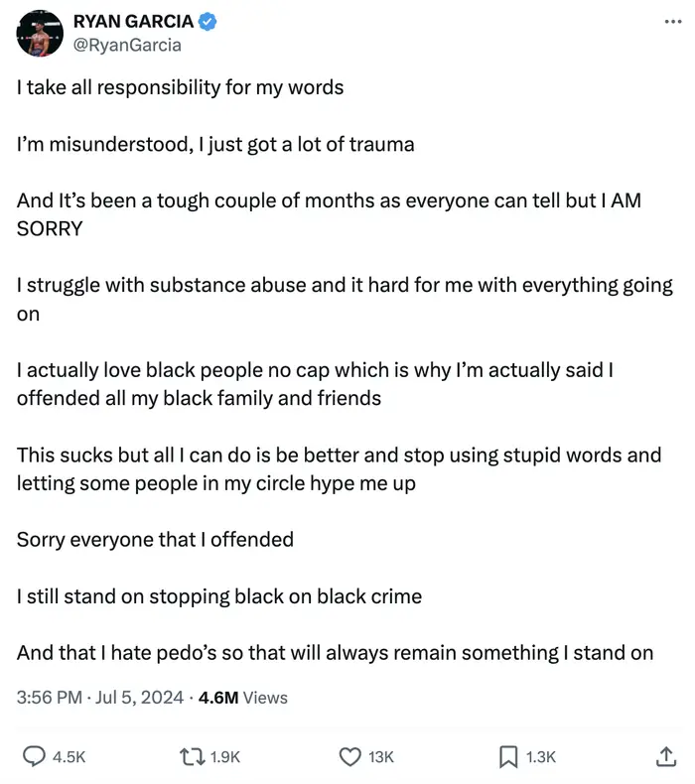Click the share upload arrow icon
This screenshot has width=695, height=784.
[666, 756]
